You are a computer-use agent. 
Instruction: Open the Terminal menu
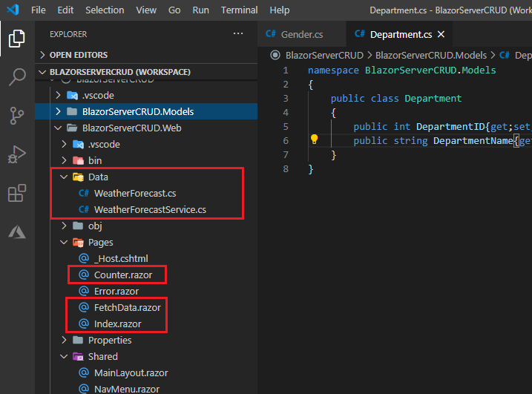click(x=240, y=10)
